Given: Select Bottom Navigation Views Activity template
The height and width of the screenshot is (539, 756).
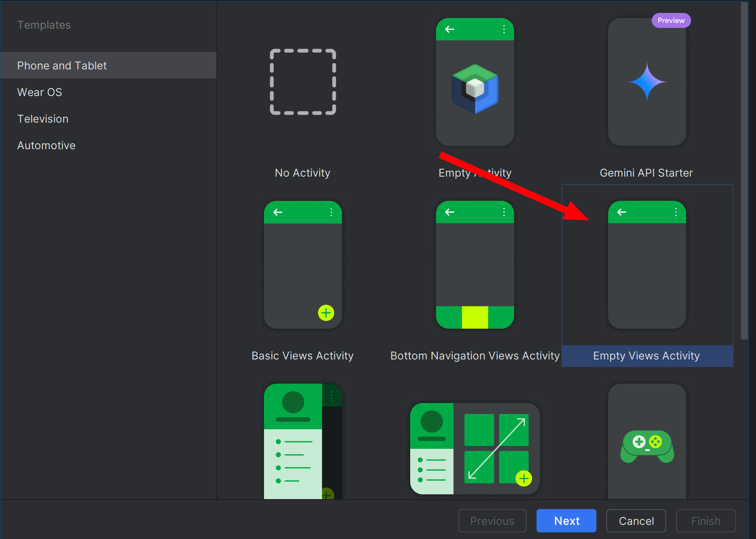Looking at the screenshot, I should 475,265.
